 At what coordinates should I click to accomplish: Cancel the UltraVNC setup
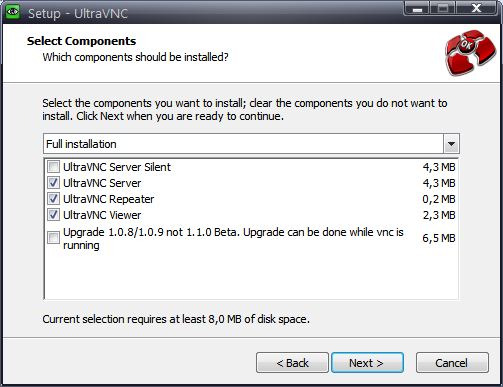click(452, 363)
